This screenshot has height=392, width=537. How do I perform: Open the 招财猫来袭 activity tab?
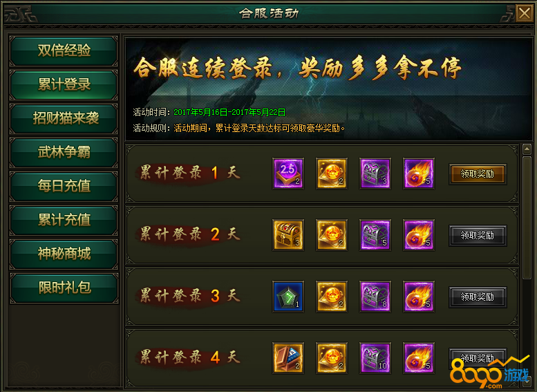click(64, 118)
